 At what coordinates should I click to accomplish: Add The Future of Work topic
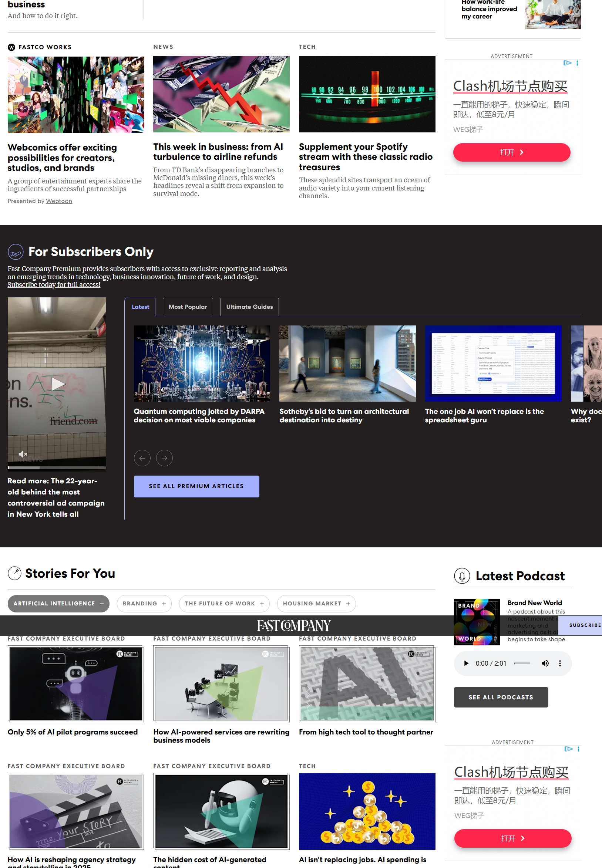click(224, 604)
